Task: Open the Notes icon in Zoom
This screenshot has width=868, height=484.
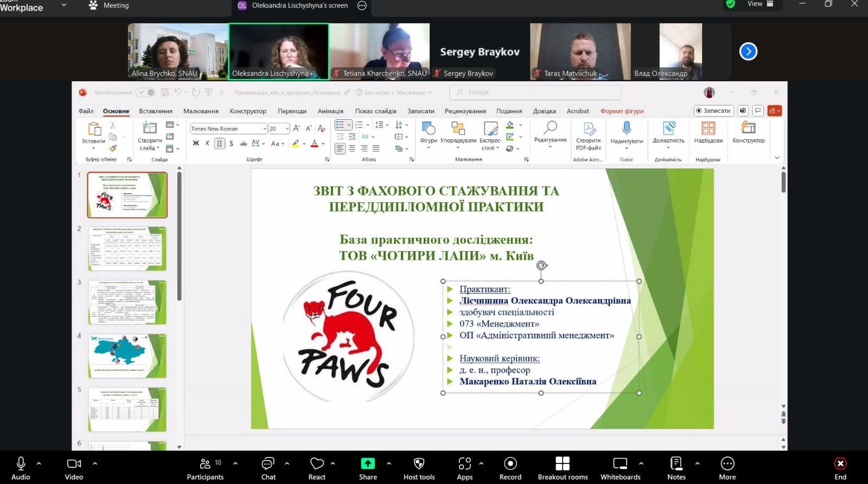Action: 676,464
